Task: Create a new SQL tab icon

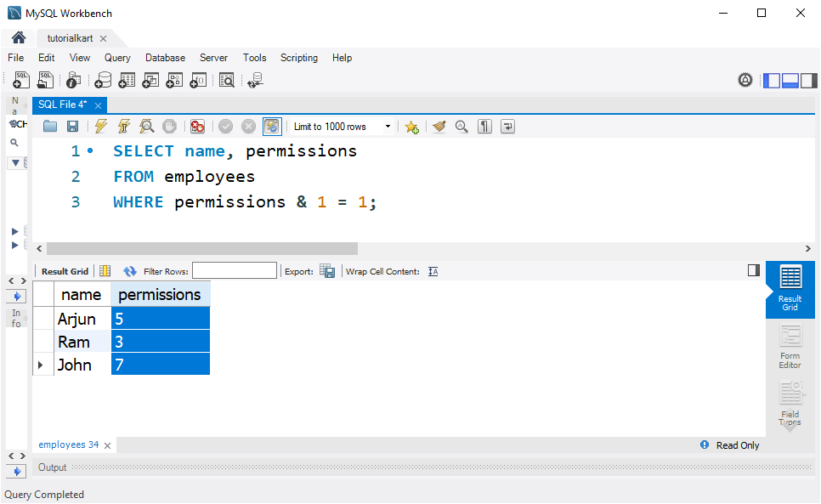Action: click(x=21, y=80)
